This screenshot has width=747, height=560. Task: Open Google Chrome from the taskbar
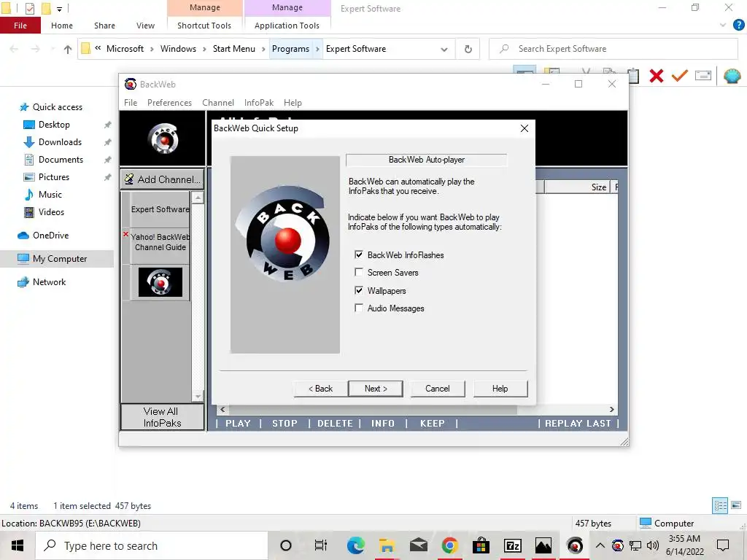[449, 545]
